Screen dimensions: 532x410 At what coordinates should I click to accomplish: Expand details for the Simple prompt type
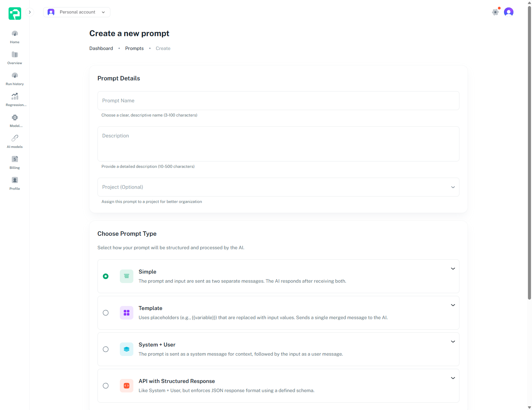coord(453,268)
